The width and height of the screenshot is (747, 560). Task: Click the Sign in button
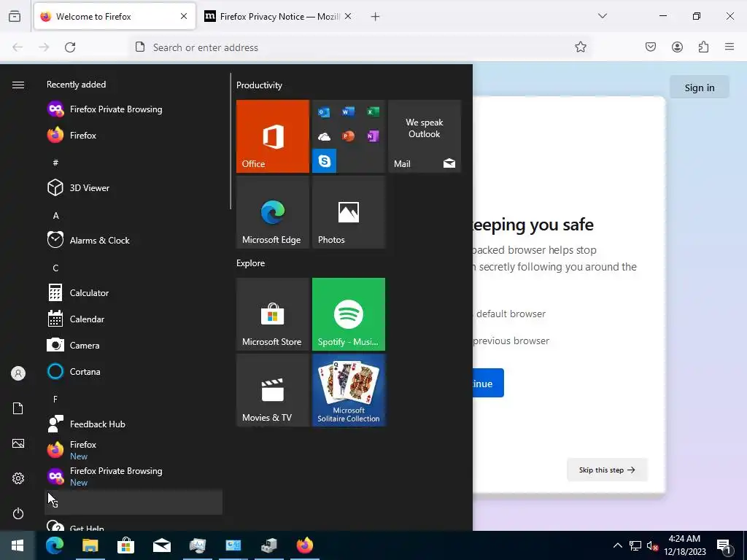700,87
